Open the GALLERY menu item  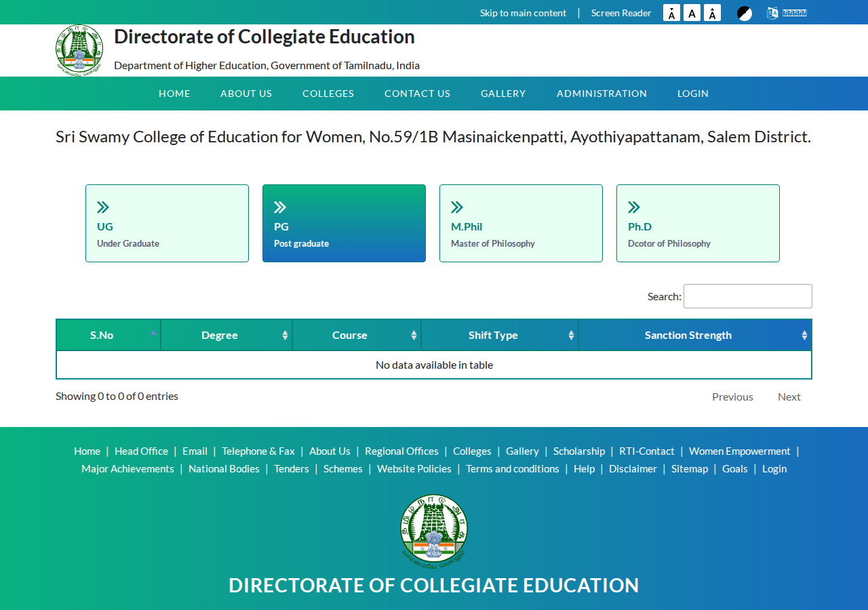tap(503, 94)
